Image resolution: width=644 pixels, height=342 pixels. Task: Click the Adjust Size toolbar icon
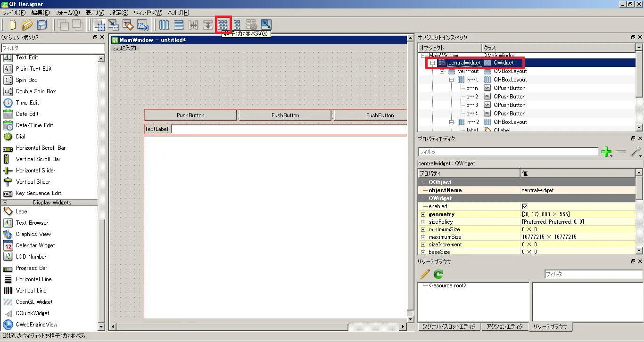(266, 24)
